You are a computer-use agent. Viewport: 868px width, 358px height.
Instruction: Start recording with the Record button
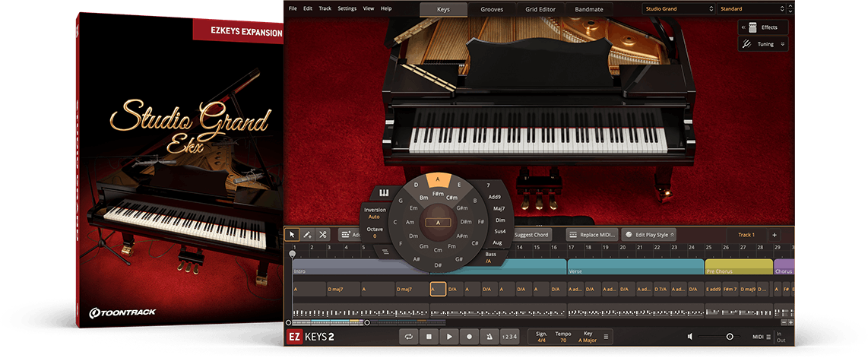tap(470, 337)
